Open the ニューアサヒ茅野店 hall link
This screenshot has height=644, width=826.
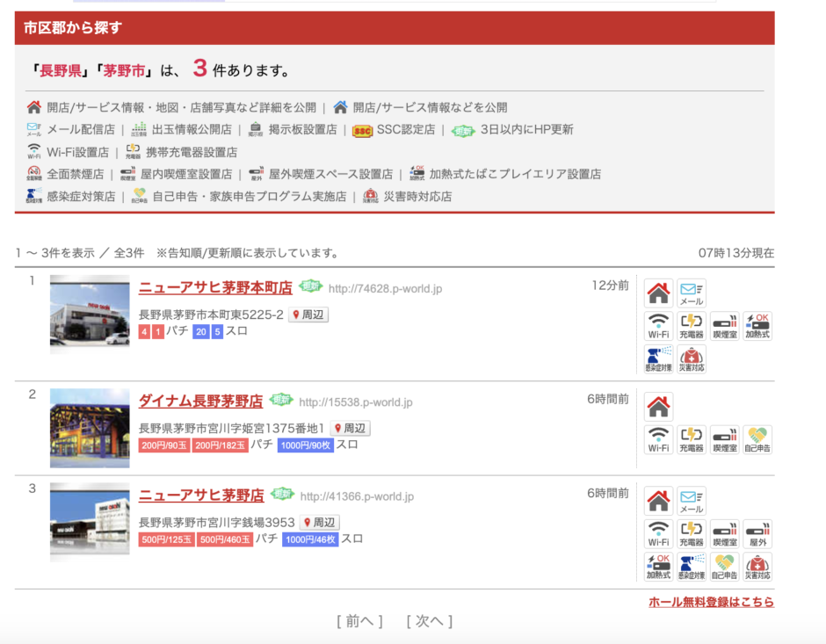click(201, 496)
